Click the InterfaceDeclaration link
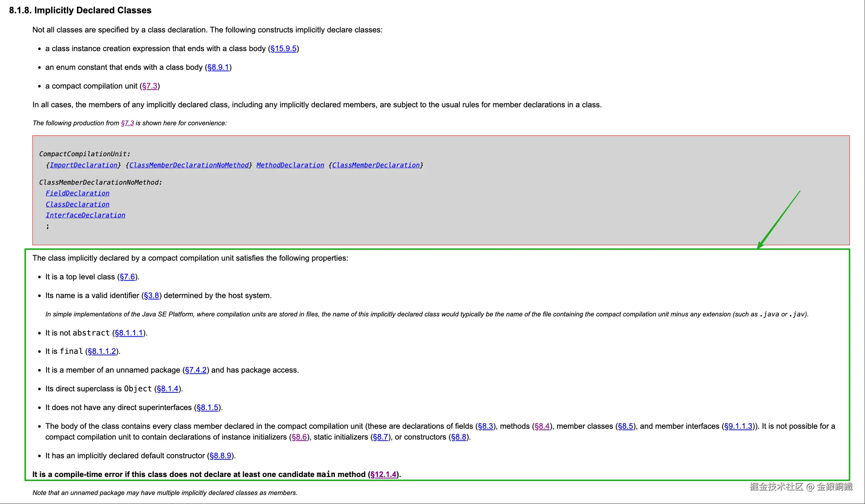Viewport: 865px width, 504px height. [85, 215]
